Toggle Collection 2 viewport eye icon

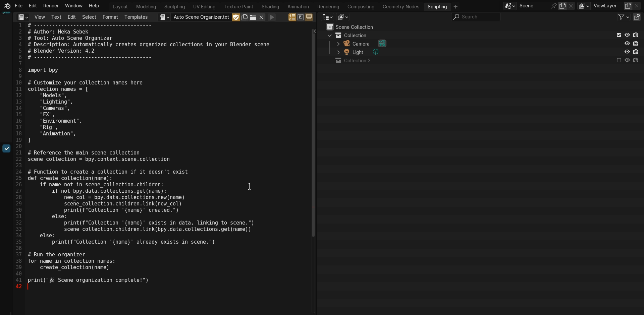627,60
